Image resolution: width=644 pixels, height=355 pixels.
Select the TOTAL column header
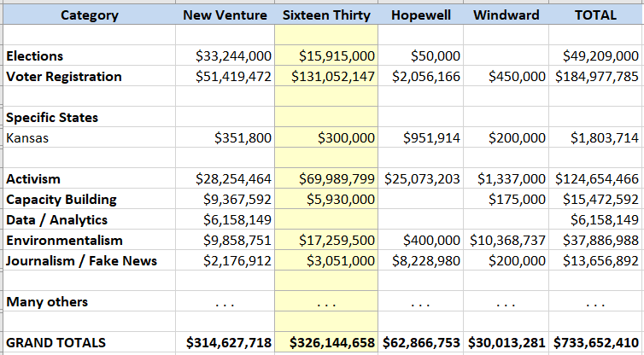[x=595, y=15]
